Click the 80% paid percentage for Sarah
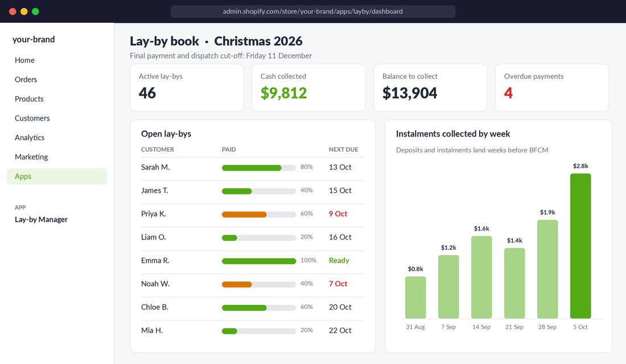626x364 pixels. coord(307,167)
